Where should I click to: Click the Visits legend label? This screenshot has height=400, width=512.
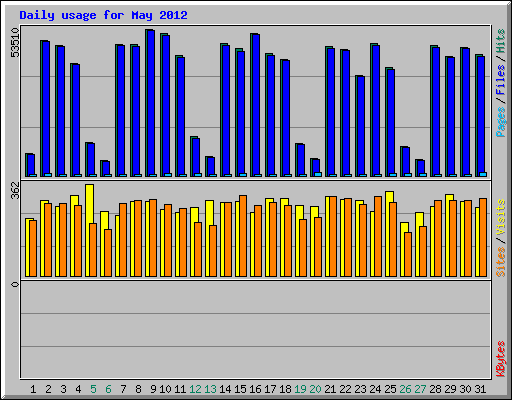tap(500, 217)
